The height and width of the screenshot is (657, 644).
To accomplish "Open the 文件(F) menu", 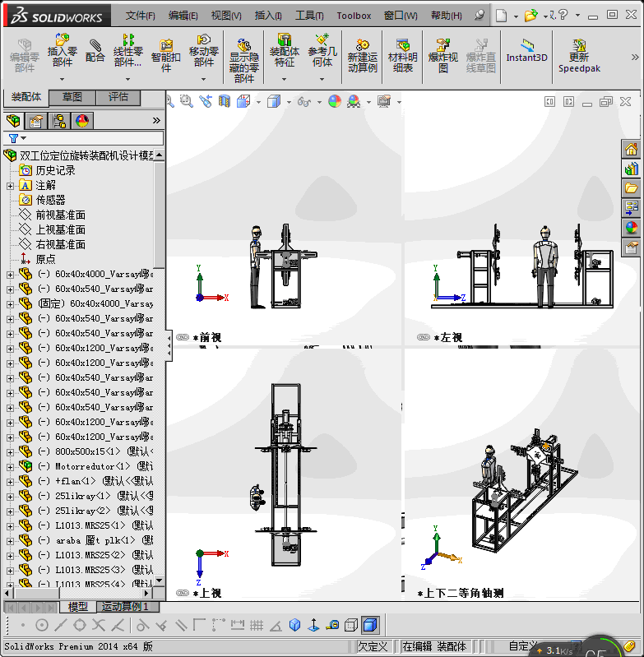I will (140, 16).
